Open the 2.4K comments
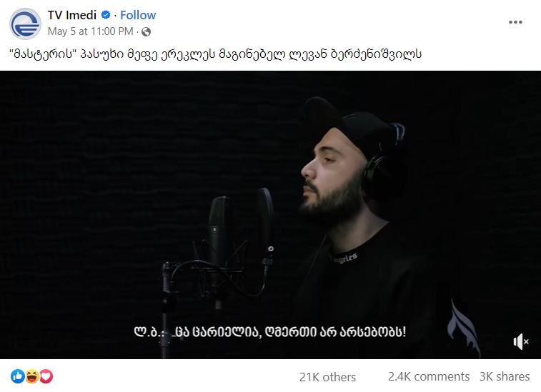 coord(429,376)
